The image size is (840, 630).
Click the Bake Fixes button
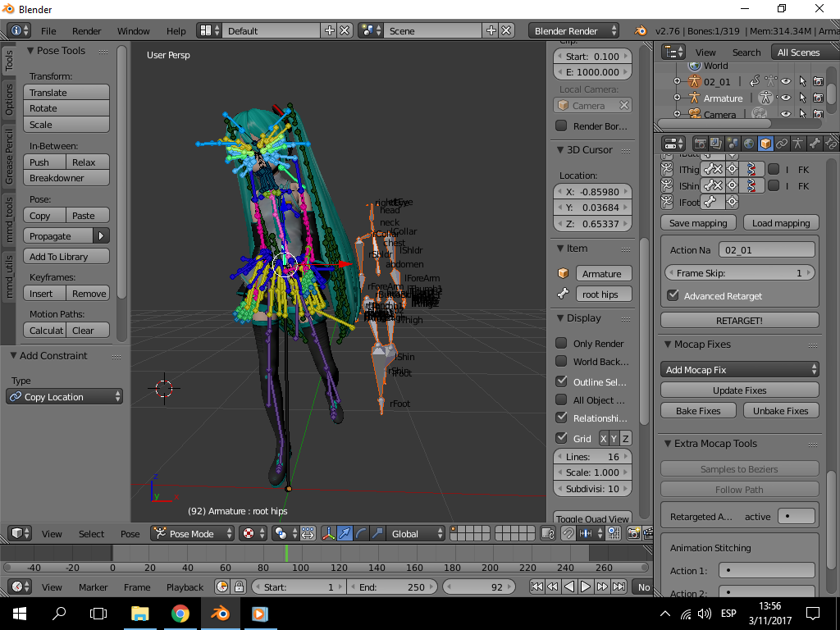click(698, 410)
